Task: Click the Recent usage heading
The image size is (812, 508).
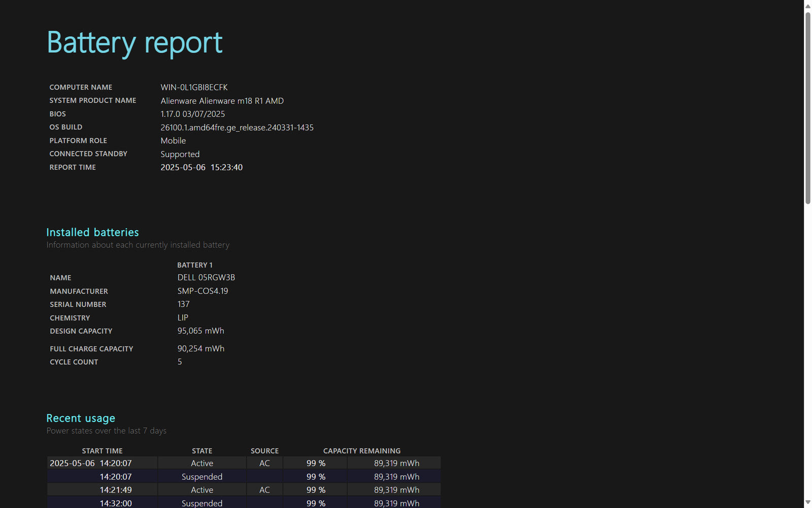Action: click(81, 418)
